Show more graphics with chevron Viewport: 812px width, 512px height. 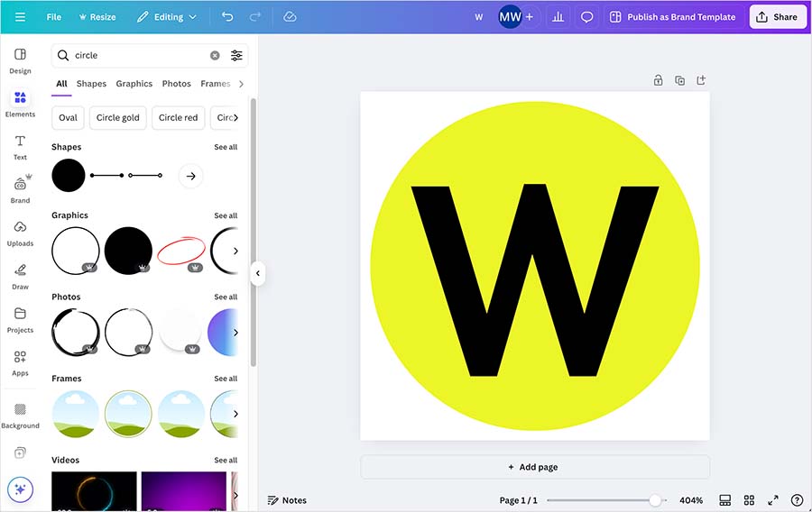(235, 251)
